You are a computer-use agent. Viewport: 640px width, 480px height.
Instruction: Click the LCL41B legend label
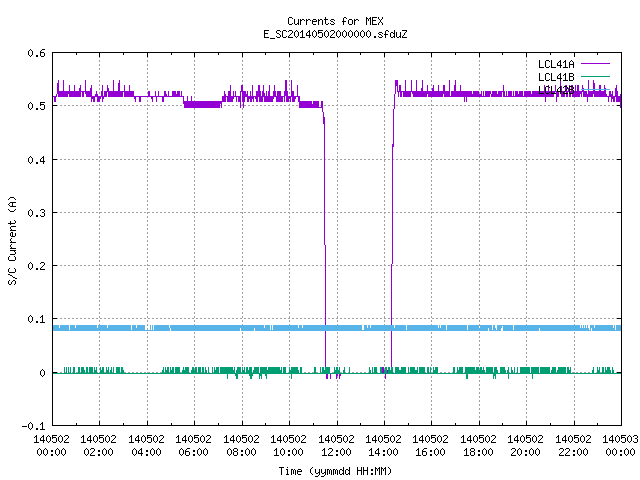556,77
